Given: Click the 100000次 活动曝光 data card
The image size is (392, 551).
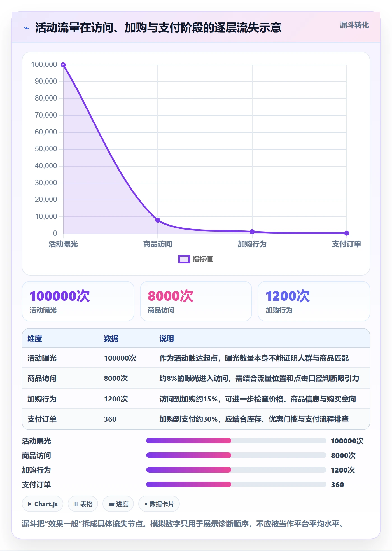Looking at the screenshot, I should tap(78, 301).
